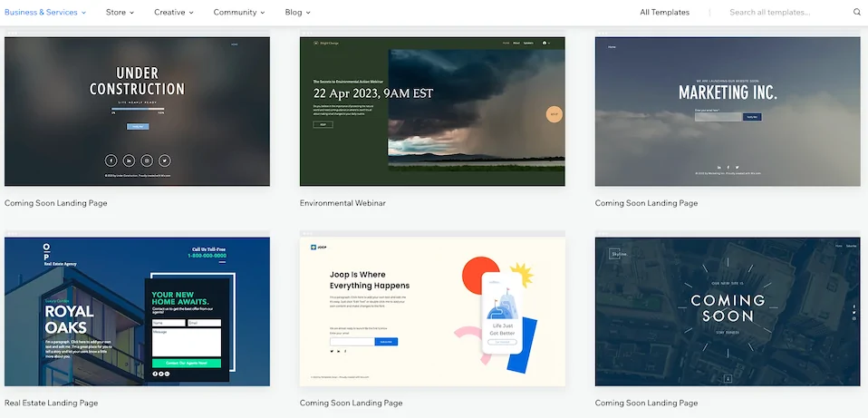Open the Environmental Webinar template title
Viewport: 868px width, 418px height.
point(342,203)
